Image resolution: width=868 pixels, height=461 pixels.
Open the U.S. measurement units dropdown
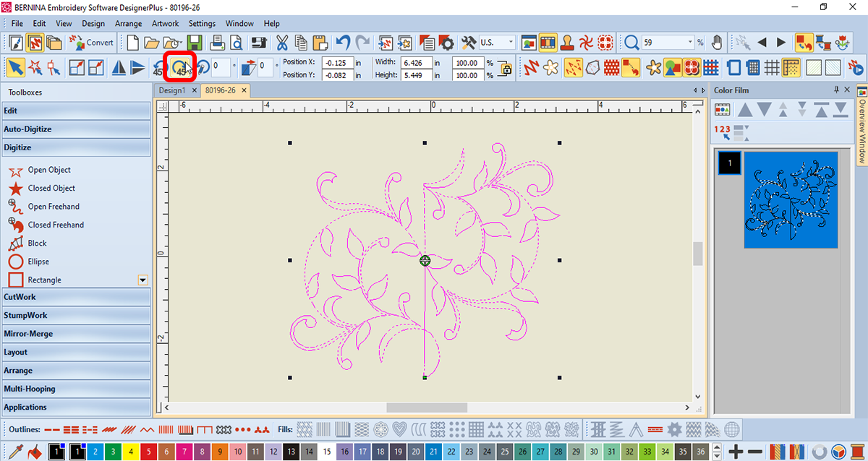[x=510, y=43]
